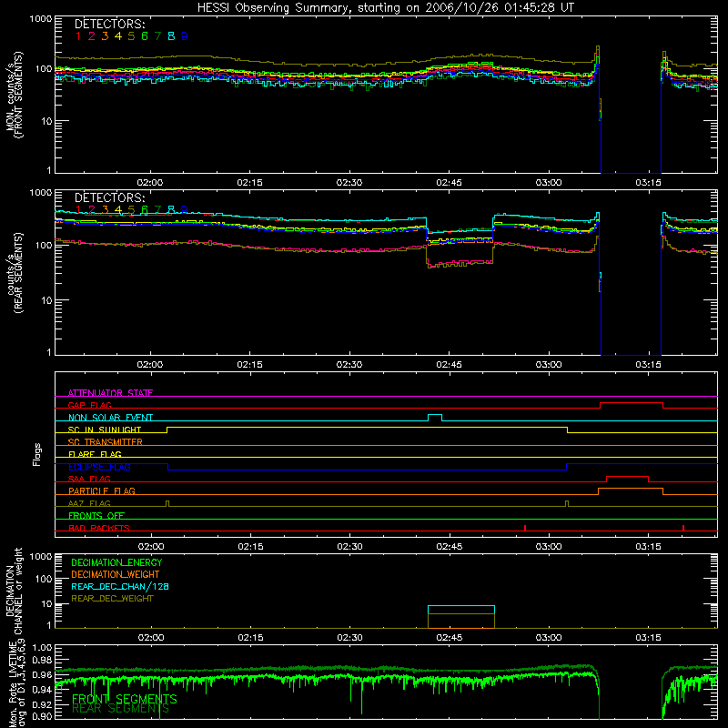Screen dimensions: 728x728
Task: Click the 0.92 value on the livetime axis
Action: 42,704
